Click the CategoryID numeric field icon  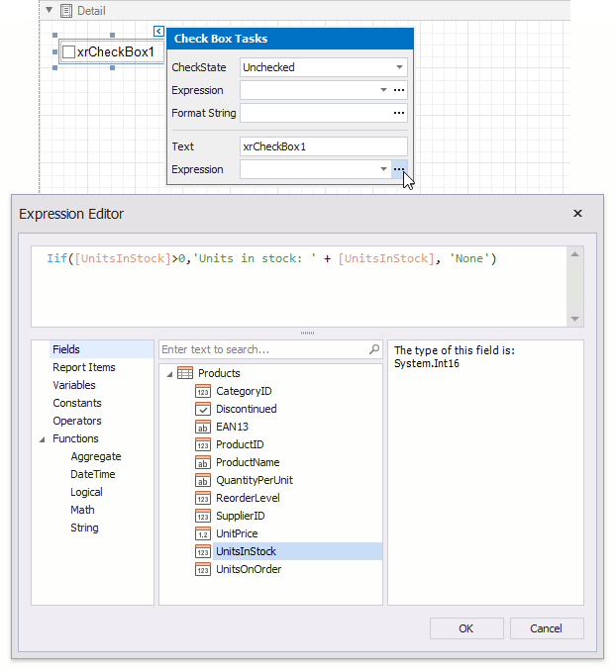pos(203,391)
